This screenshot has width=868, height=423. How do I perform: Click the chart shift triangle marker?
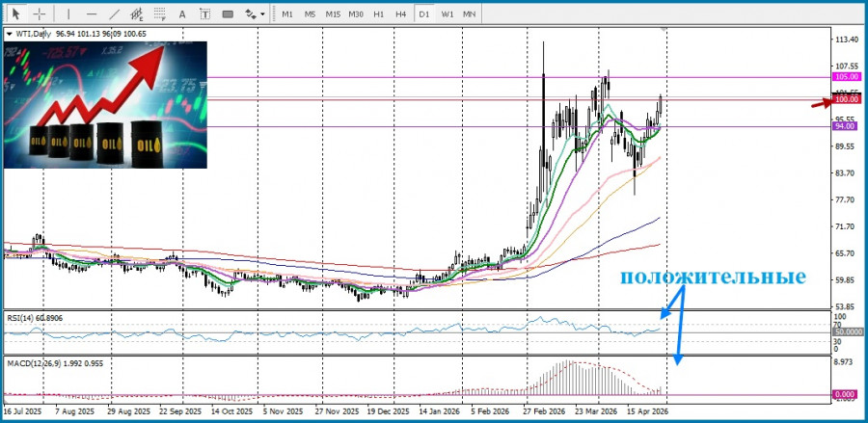(x=663, y=30)
